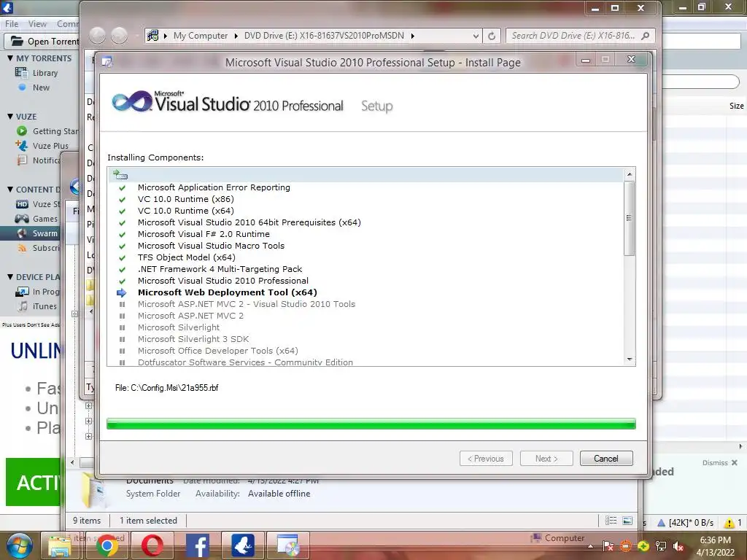Switch to Vuze via taskbar frog icon
Image resolution: width=747 pixels, height=560 pixels.
pos(242,545)
